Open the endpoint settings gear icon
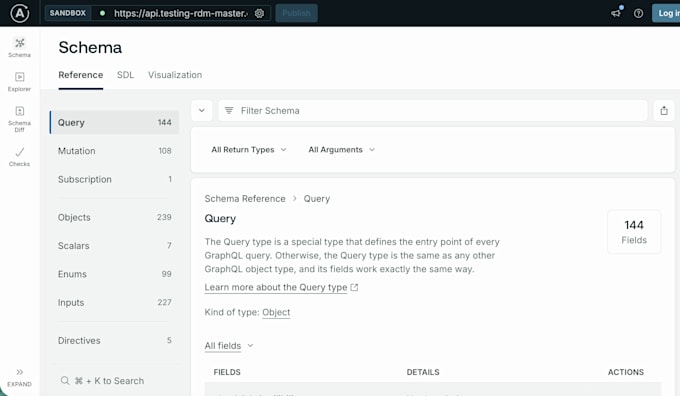Image resolution: width=680 pixels, height=396 pixels. [259, 13]
